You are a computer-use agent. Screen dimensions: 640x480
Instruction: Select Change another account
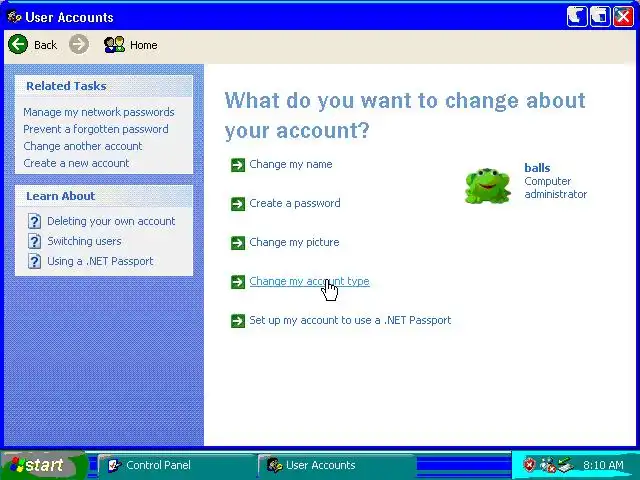click(83, 146)
